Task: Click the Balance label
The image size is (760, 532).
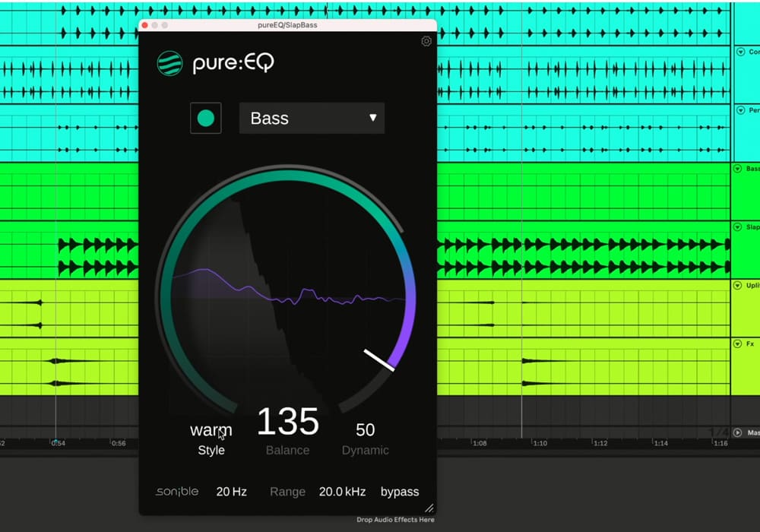Action: [287, 450]
